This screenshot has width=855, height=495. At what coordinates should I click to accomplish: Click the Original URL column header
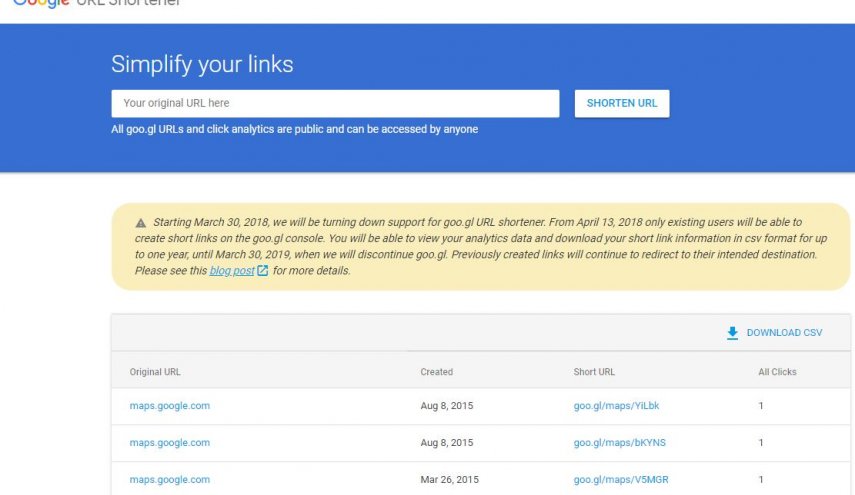point(155,372)
